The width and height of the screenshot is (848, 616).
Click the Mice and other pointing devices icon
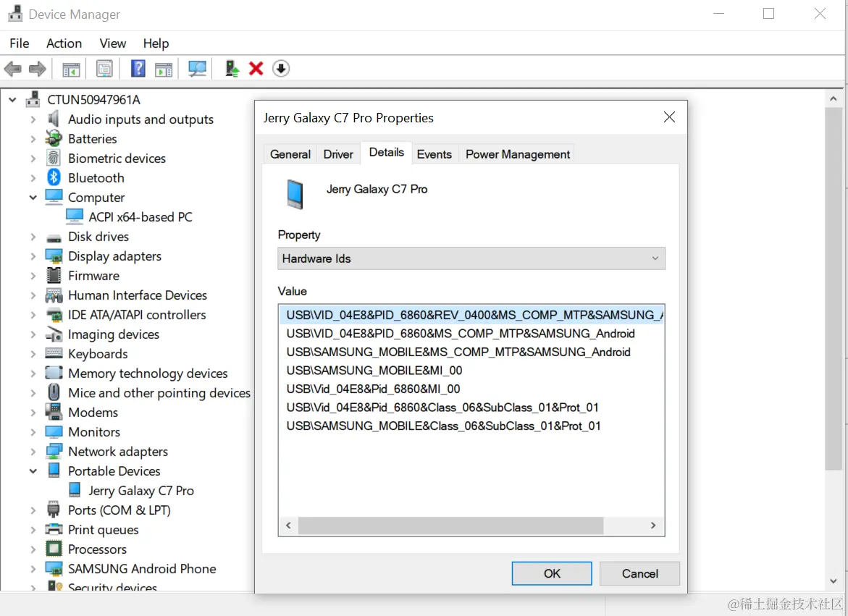coord(54,392)
